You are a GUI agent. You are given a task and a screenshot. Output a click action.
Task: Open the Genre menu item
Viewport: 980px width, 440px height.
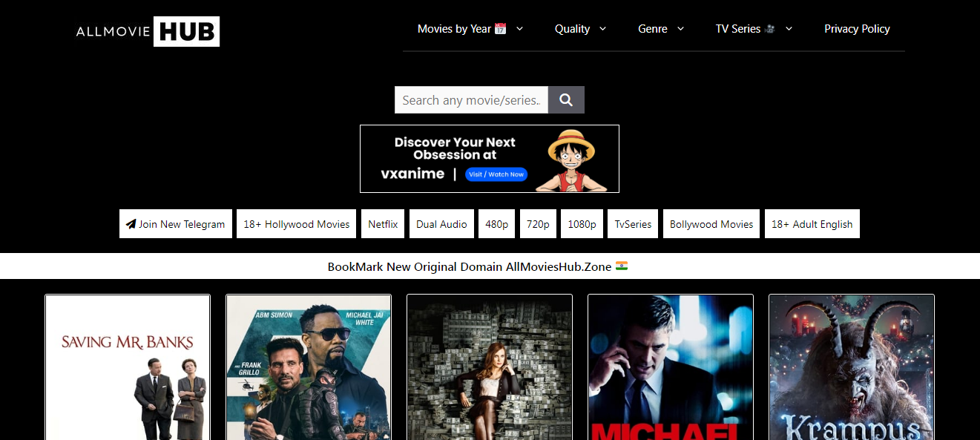(661, 29)
